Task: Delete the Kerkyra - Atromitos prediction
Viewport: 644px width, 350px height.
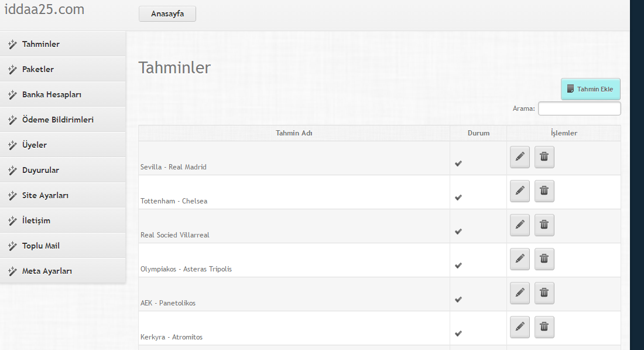Action: click(x=544, y=327)
